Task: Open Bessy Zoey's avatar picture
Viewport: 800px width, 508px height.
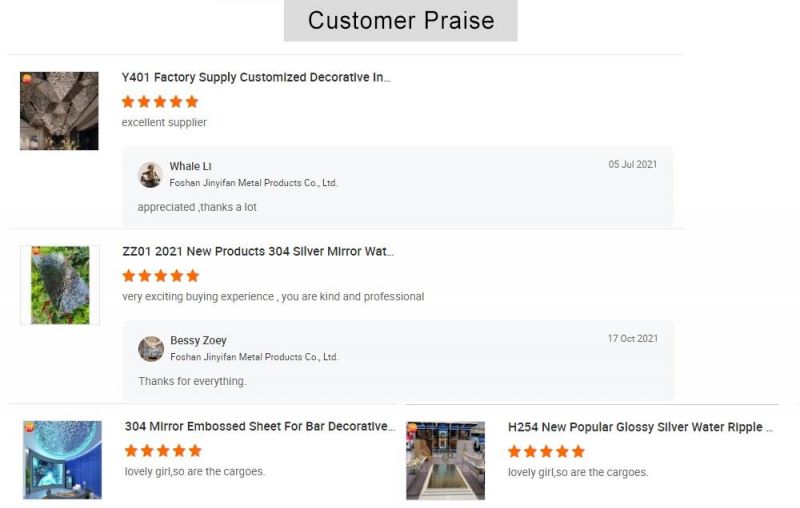Action: tap(151, 349)
